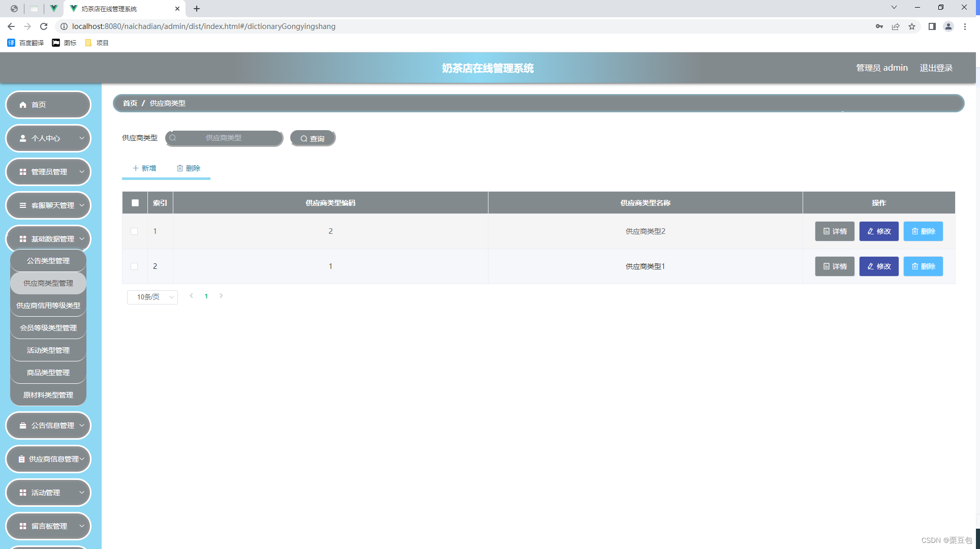Bookmark this page with the star icon
This screenshot has width=980, height=549.
pos(912,26)
